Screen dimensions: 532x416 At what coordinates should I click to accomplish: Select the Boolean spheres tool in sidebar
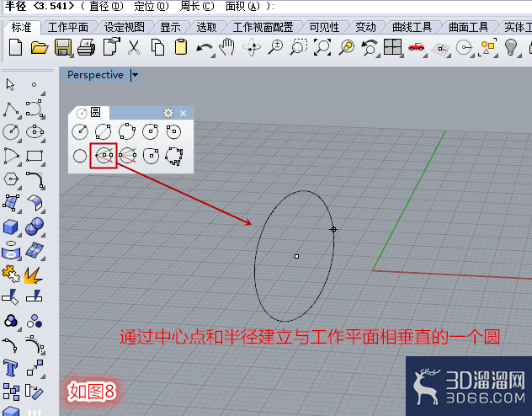pos(35,227)
